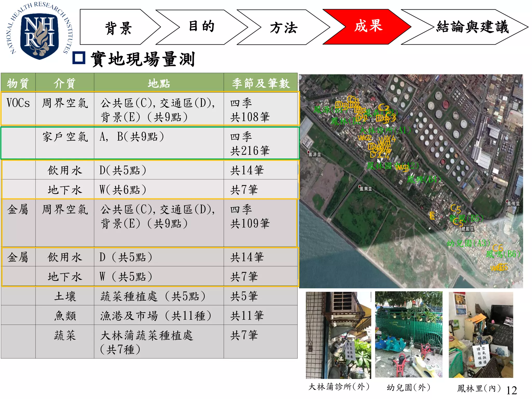Click the 大林診所(A1) map label
Screen dimensions: 532x399
(385, 130)
